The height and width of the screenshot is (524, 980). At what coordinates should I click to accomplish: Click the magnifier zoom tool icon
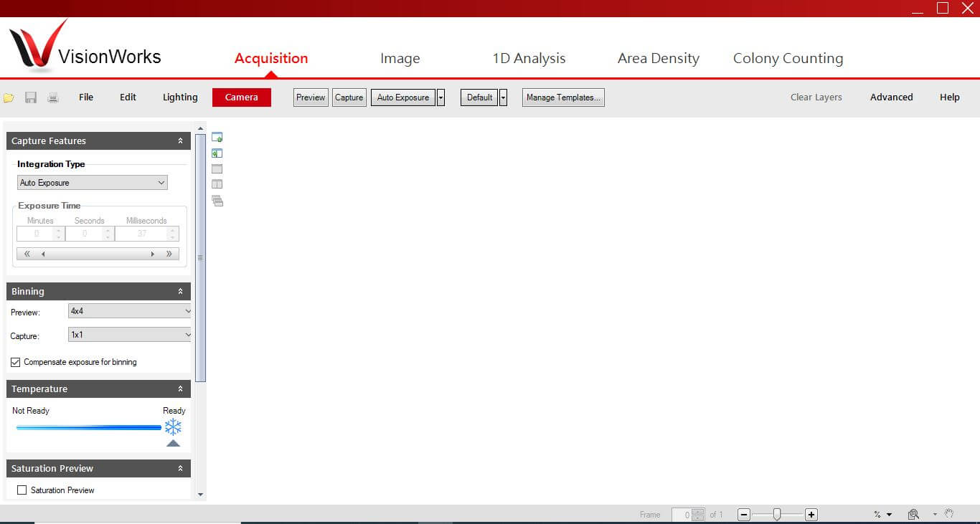pos(913,514)
